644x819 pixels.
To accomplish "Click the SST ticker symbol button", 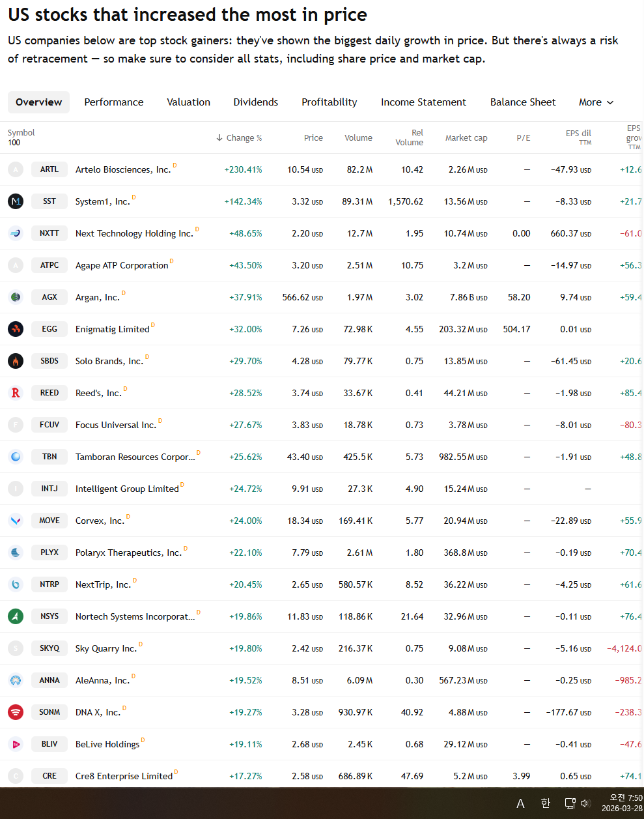I will coord(49,201).
